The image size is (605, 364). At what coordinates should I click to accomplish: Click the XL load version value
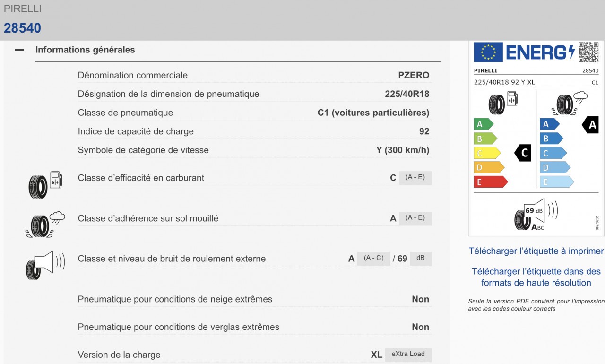point(377,355)
